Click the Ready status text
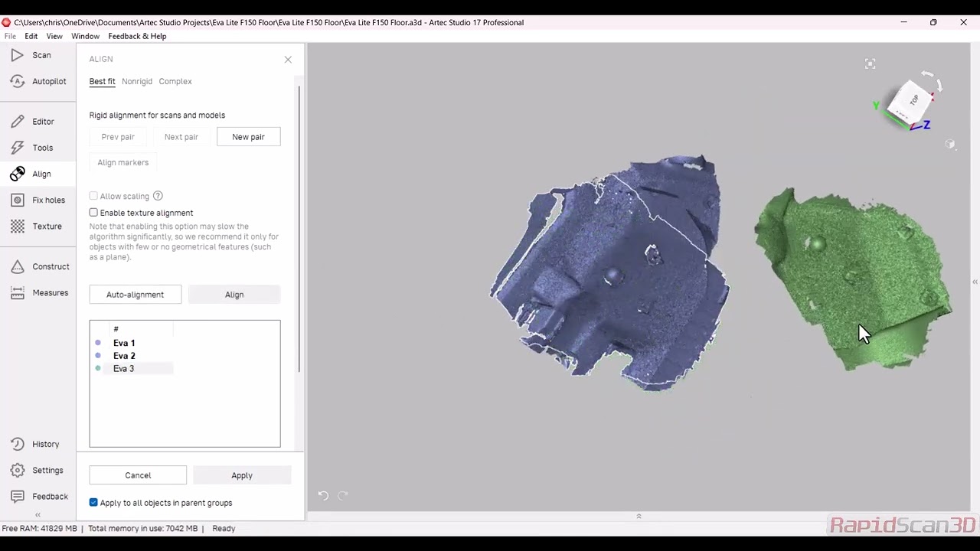Image resolution: width=980 pixels, height=551 pixels. pyautogui.click(x=224, y=529)
